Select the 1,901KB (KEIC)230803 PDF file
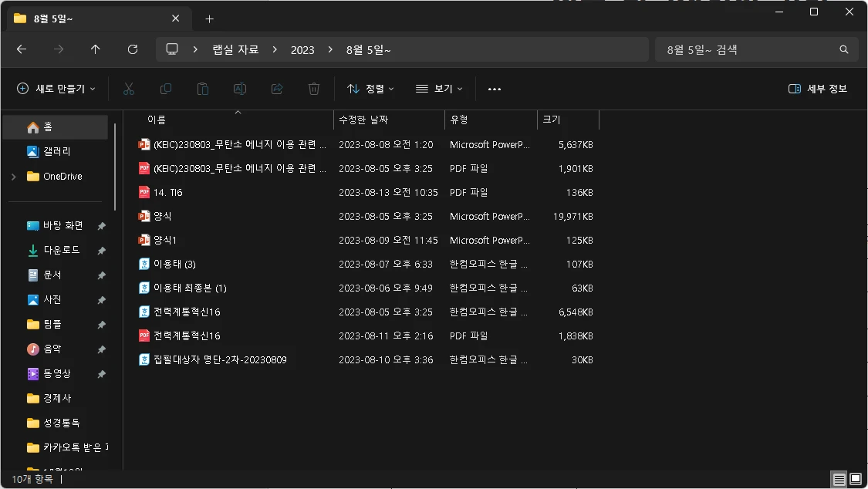This screenshot has height=489, width=868. pyautogui.click(x=366, y=168)
